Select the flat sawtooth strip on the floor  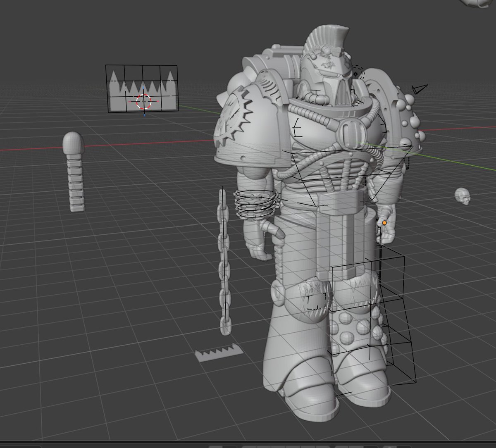219,352
